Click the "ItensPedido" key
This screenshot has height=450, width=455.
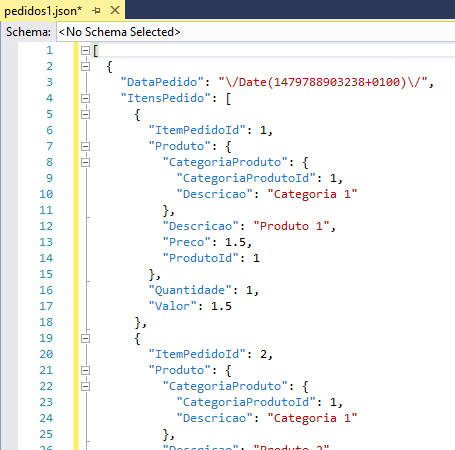click(165, 98)
